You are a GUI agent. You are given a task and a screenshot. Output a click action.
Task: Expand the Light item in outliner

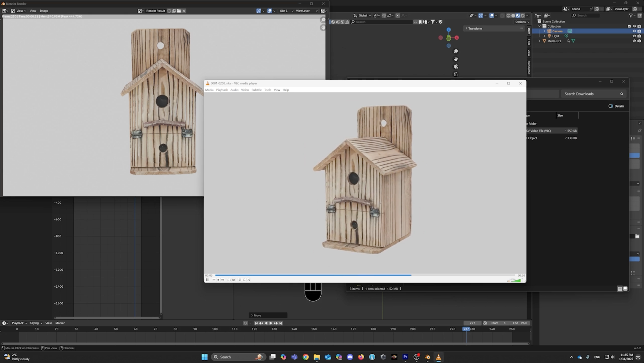click(544, 36)
